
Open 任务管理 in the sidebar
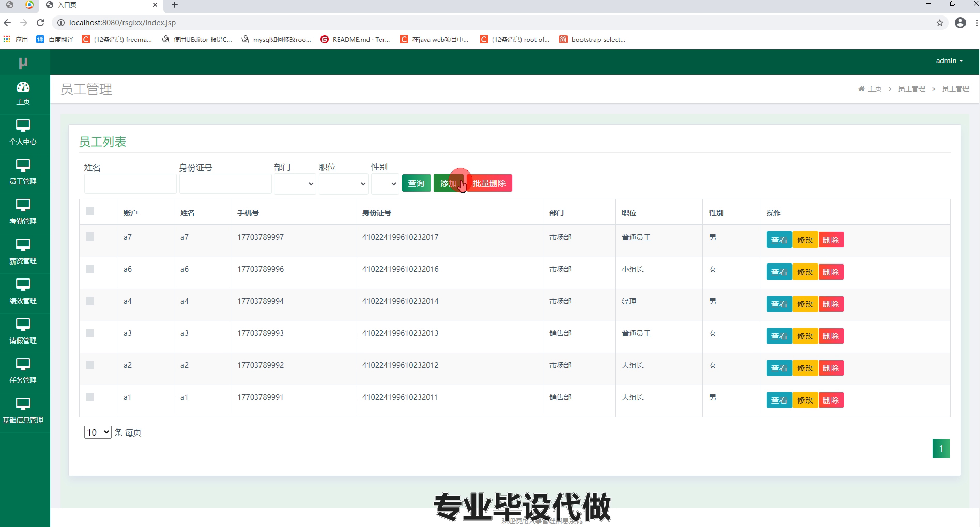coord(23,371)
